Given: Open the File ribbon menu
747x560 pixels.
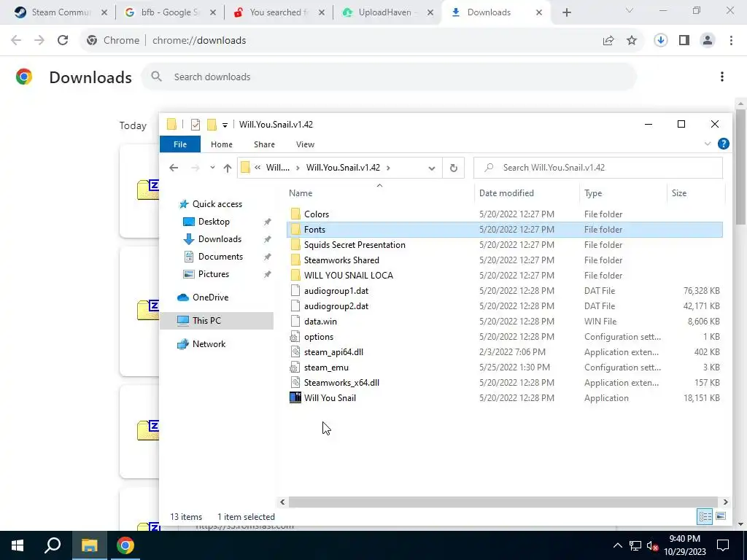Looking at the screenshot, I should point(180,144).
